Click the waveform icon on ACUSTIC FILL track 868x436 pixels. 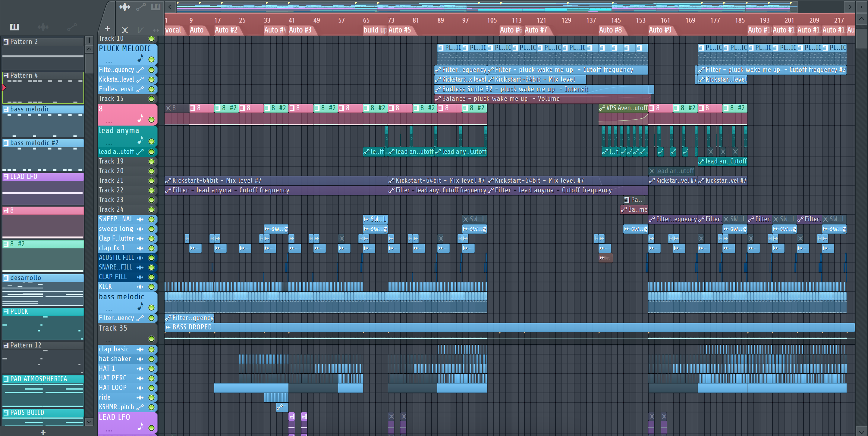(x=140, y=258)
